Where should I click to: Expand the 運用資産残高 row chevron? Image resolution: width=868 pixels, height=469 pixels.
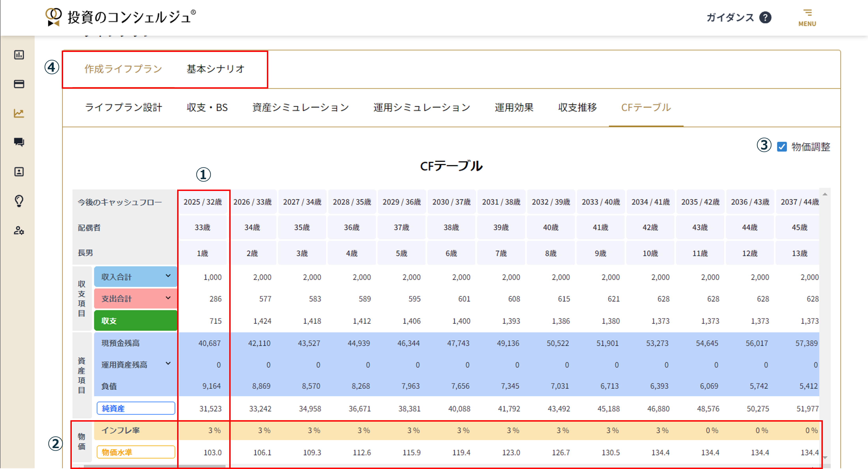(x=168, y=364)
